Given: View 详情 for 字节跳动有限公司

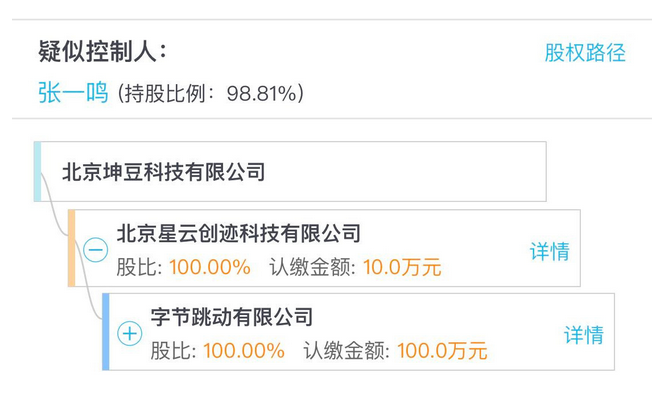Looking at the screenshot, I should click(x=583, y=335).
